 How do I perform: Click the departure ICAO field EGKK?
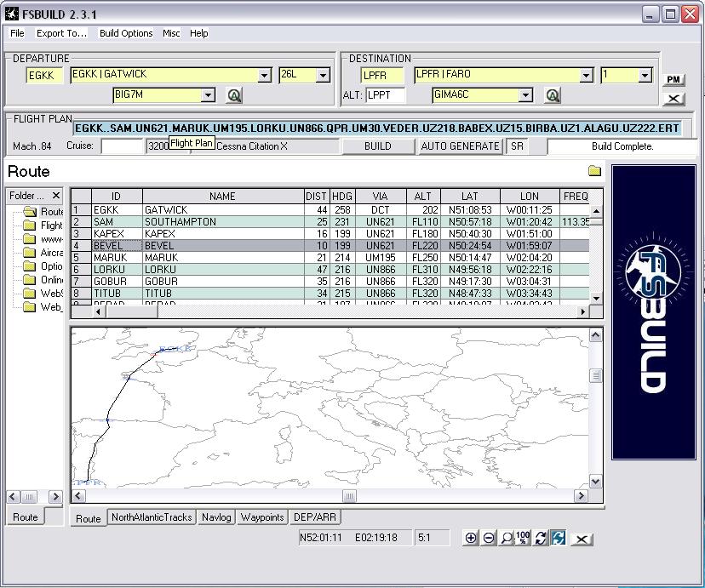click(44, 76)
